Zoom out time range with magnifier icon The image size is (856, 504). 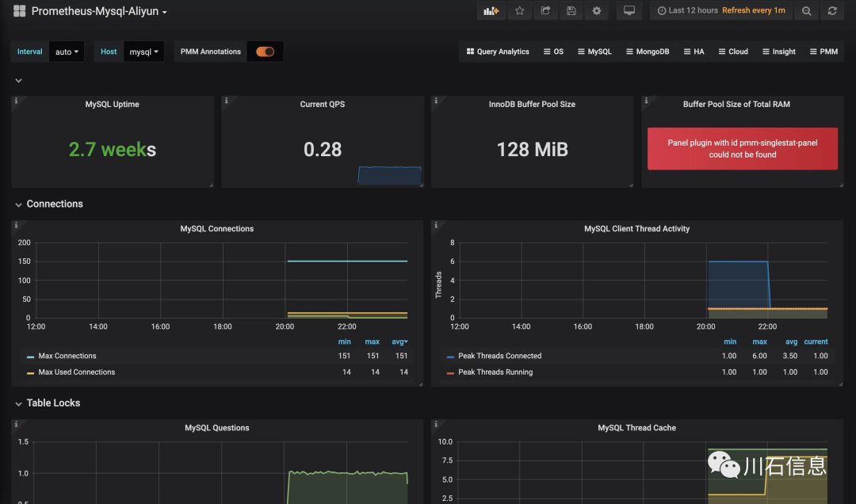pyautogui.click(x=806, y=10)
